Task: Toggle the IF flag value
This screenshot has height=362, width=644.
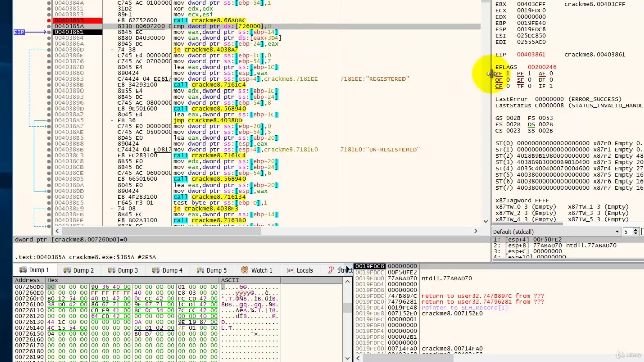Action: coord(551,86)
